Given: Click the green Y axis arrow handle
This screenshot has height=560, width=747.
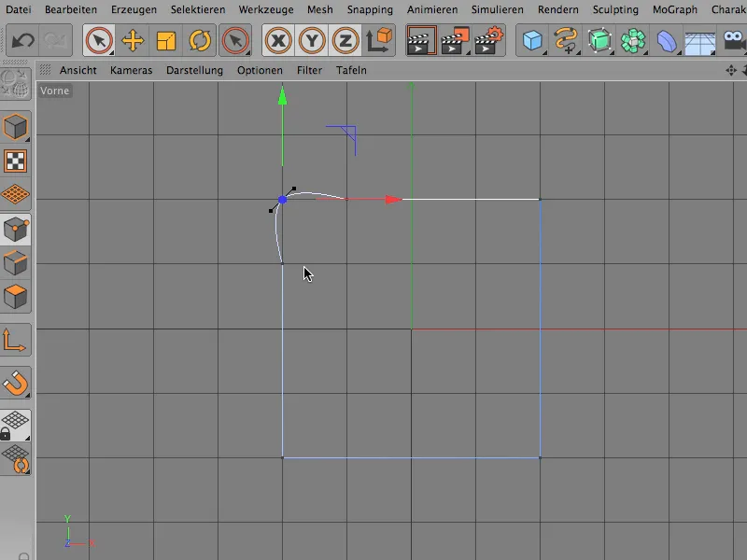Looking at the screenshot, I should [283, 96].
